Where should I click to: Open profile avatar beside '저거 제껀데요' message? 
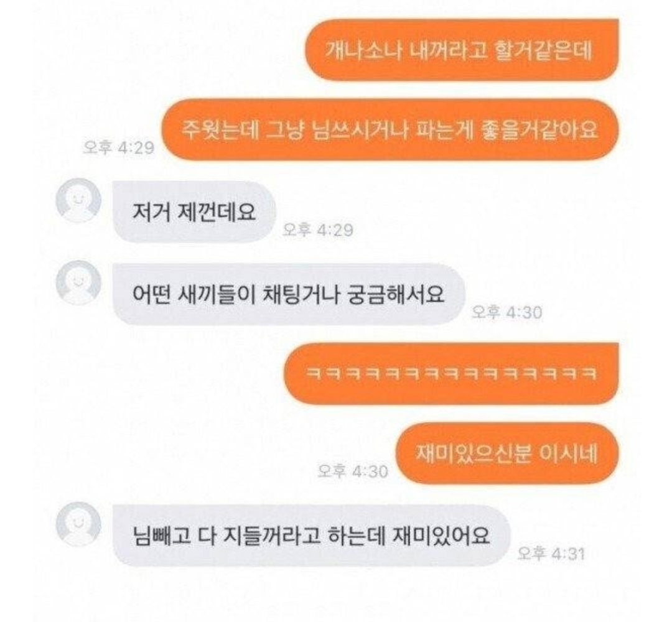(x=78, y=200)
